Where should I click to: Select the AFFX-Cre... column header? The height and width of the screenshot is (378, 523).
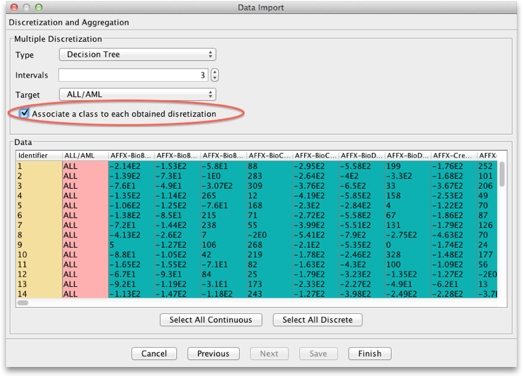454,155
